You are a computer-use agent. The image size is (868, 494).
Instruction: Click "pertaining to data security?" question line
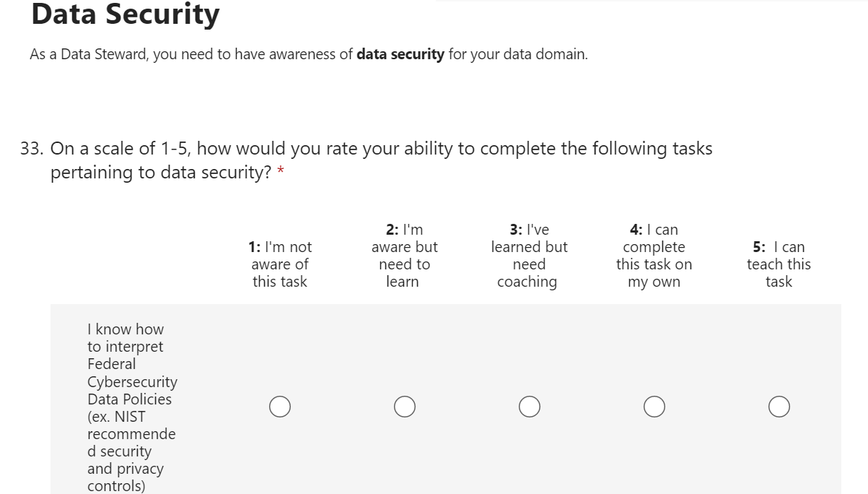click(160, 173)
